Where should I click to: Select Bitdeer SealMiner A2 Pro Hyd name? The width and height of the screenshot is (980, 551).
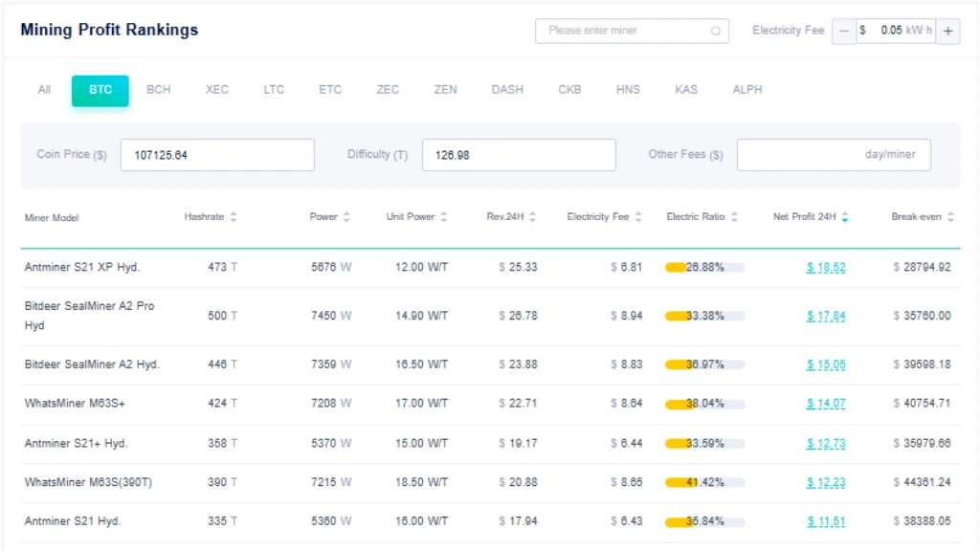pos(89,316)
